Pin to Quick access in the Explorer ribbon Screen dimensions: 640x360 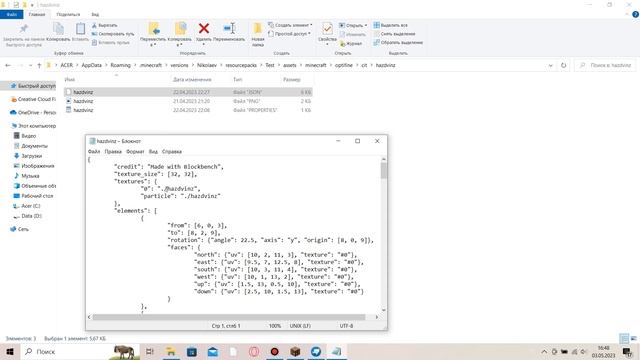pyautogui.click(x=23, y=35)
